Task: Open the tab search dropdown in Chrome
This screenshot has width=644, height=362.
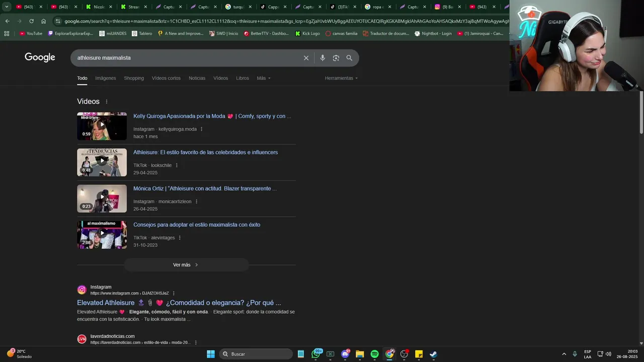Action: click(x=7, y=7)
